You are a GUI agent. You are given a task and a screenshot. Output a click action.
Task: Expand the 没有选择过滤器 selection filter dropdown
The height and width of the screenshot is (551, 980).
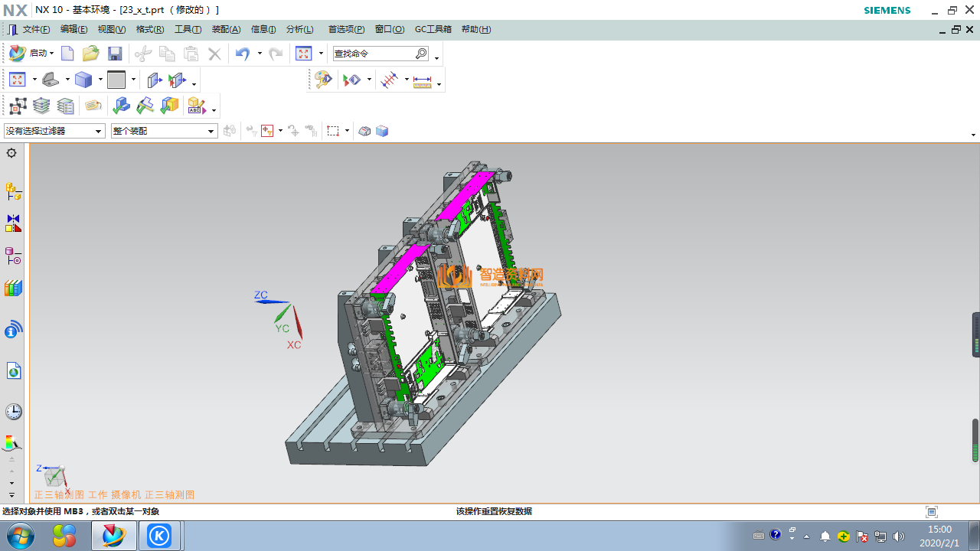99,132
